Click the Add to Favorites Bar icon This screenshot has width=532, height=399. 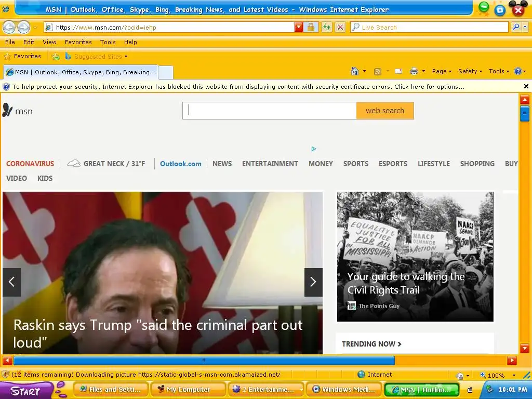[55, 57]
